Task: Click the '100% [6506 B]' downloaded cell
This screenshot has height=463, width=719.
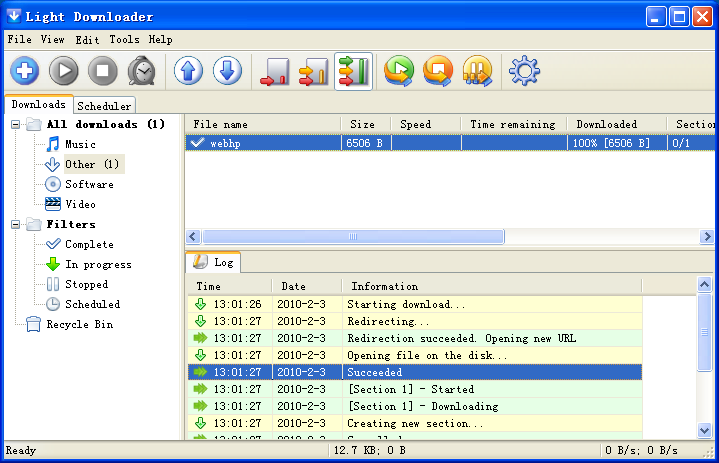Action: point(617,143)
